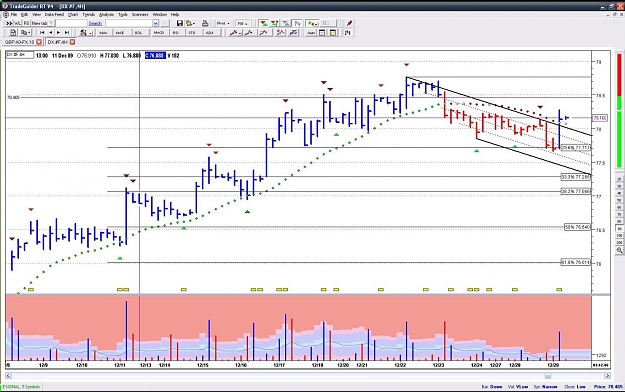Close the DX #F,4H tab
This screenshot has height=392, width=625.
point(72,42)
